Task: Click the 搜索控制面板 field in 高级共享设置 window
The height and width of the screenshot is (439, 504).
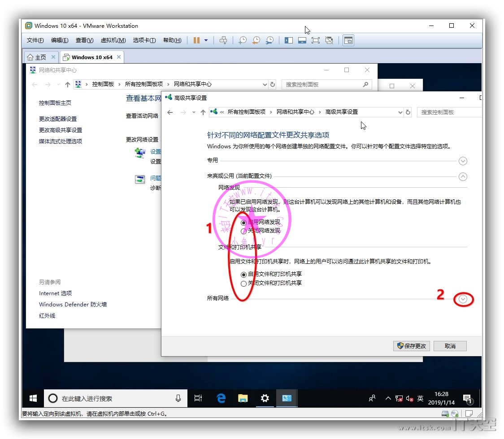Action: [x=449, y=112]
